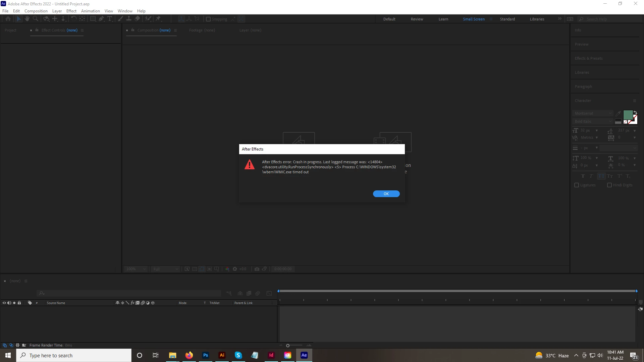Click the green fill color swatch
Viewport: 644px width, 362px height.
tap(628, 115)
